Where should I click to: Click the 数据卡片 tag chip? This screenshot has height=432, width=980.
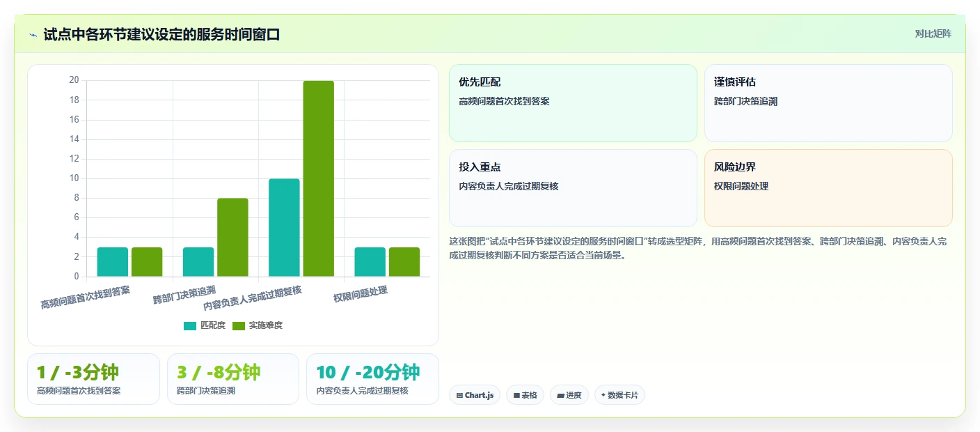[x=619, y=395]
